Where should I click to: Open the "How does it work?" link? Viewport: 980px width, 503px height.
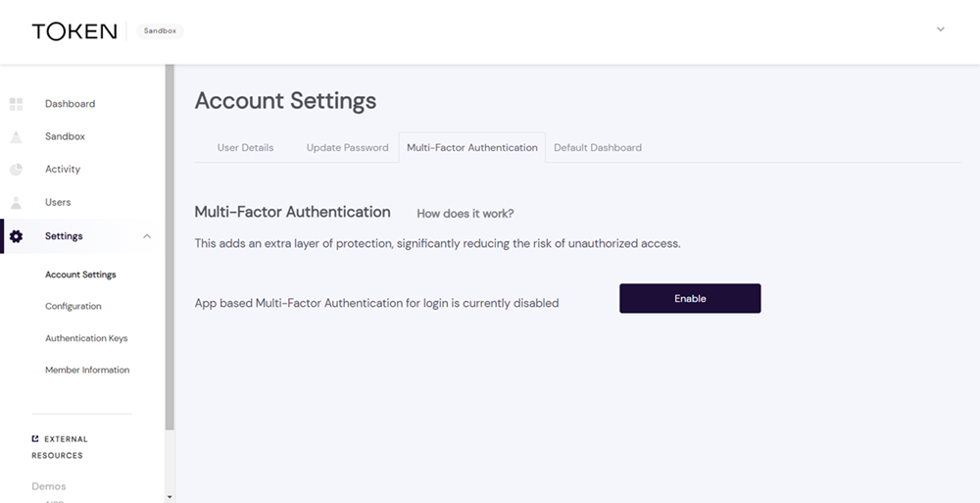[465, 214]
